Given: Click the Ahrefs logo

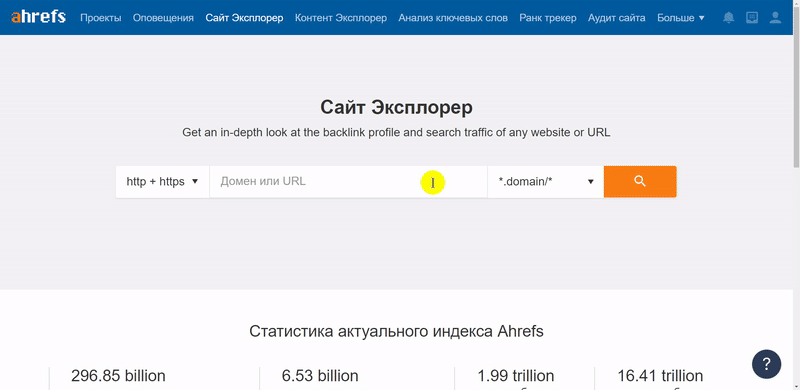Looking at the screenshot, I should pos(38,17).
